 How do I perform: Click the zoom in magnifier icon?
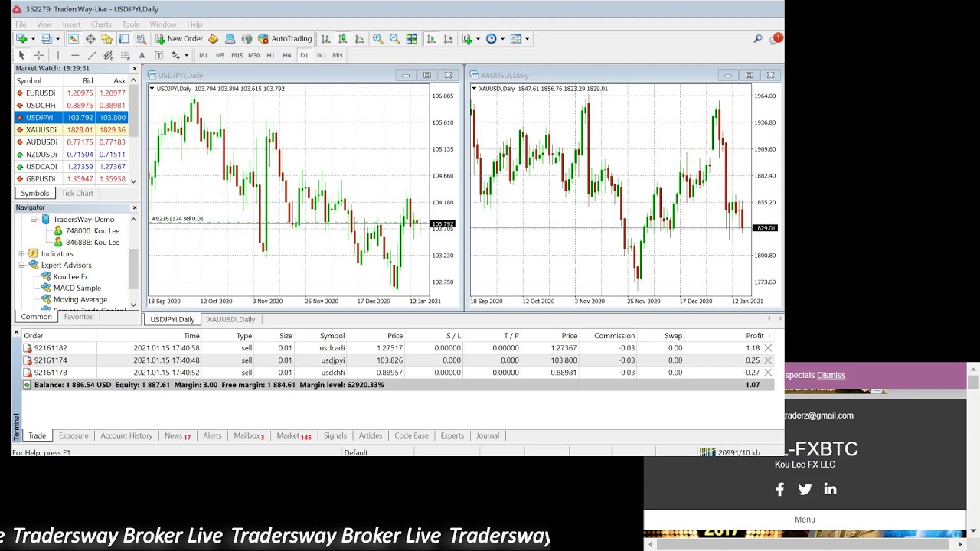coord(377,38)
